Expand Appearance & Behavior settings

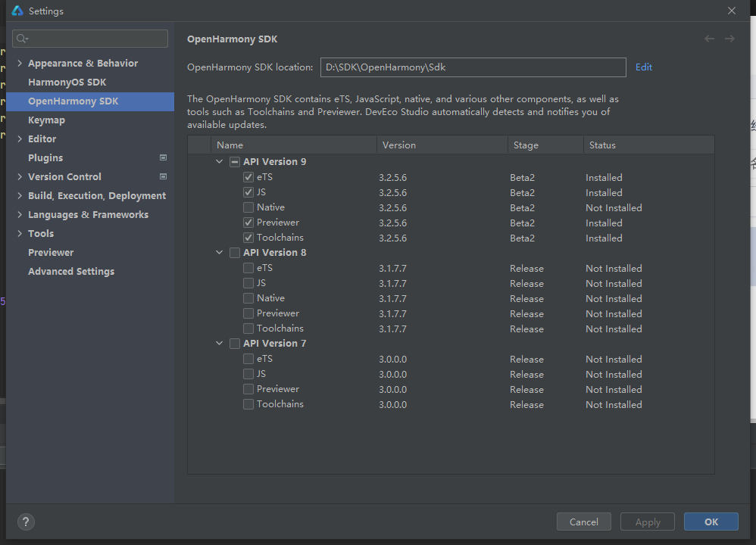20,63
